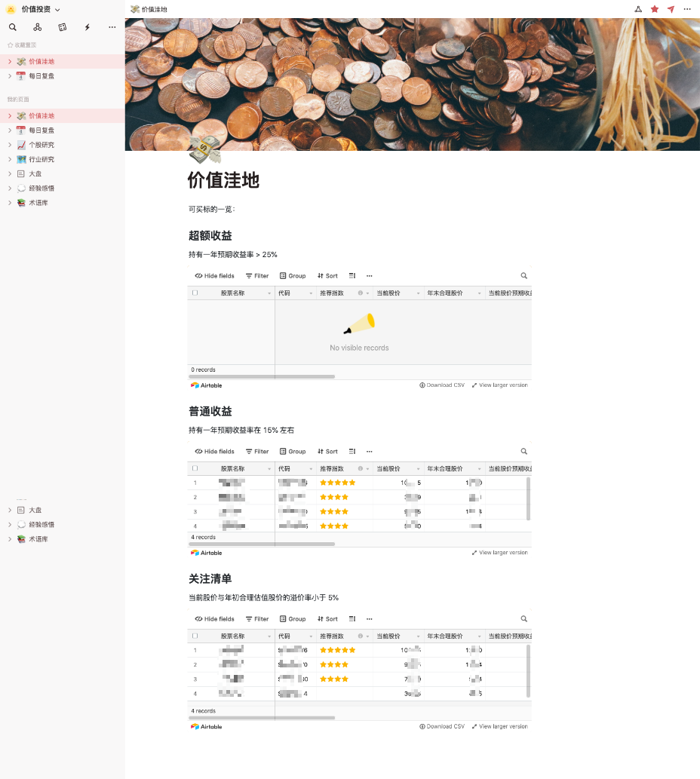Open search inside the 普通收益 Airtable embed
Viewport: 700px width, 779px height.
pos(523,451)
